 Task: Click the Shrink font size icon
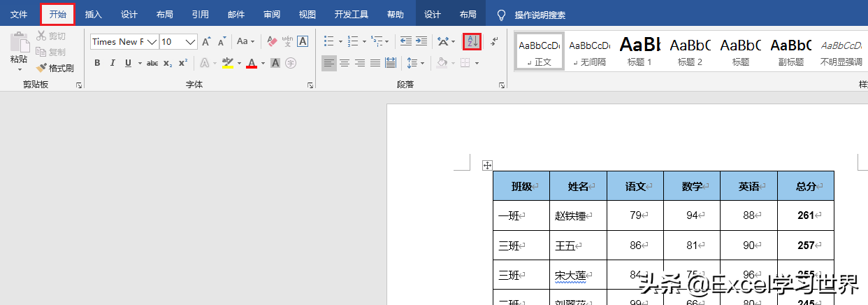(x=222, y=42)
